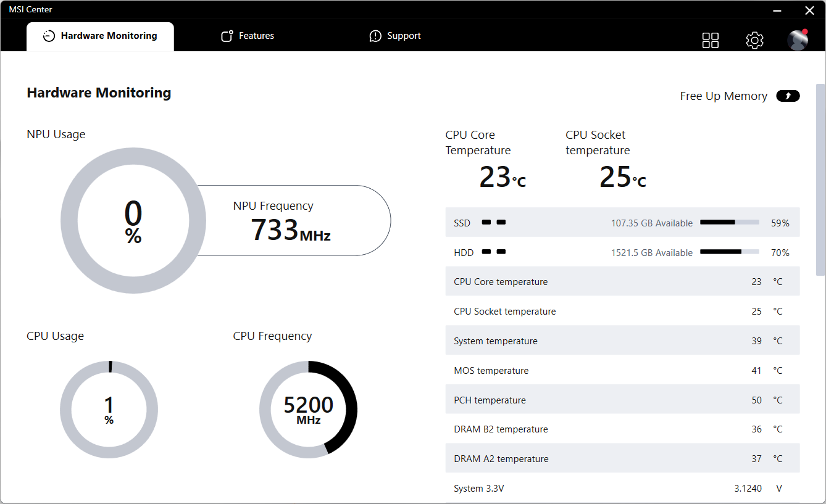The height and width of the screenshot is (504, 826).
Task: Click the HDD usage progress bar
Action: (x=729, y=252)
